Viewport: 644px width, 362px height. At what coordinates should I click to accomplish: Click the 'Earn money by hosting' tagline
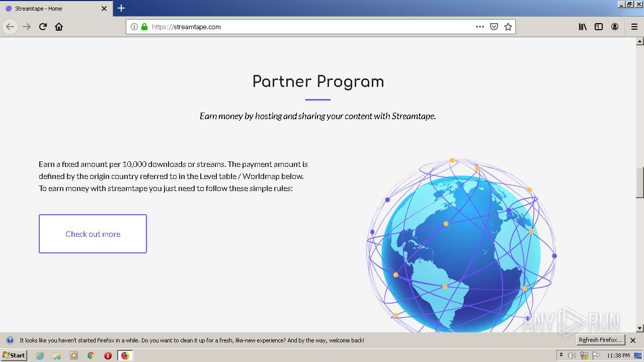318,116
